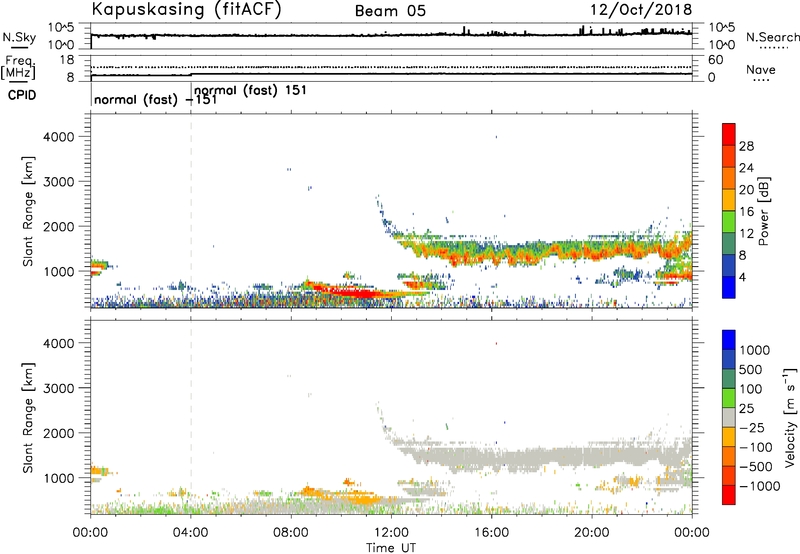Click the date '12/Oct/2018'
The image size is (800, 554).
coord(641,10)
